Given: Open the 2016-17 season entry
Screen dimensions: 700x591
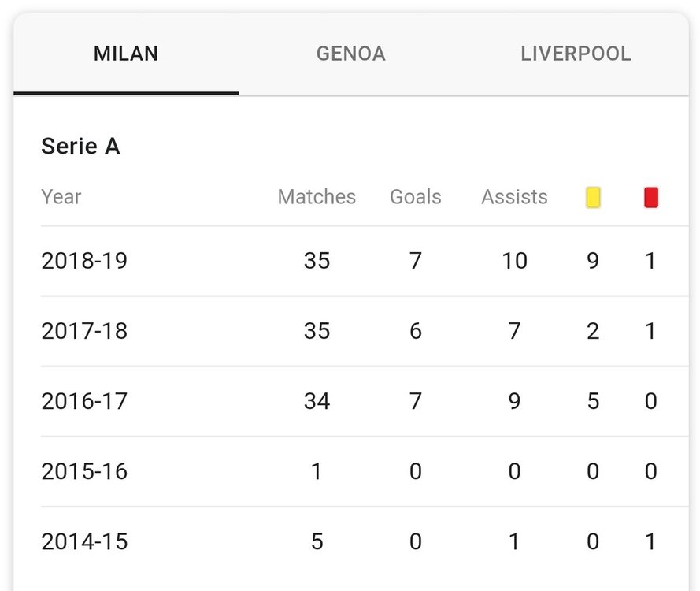Looking at the screenshot, I should (x=365, y=401).
